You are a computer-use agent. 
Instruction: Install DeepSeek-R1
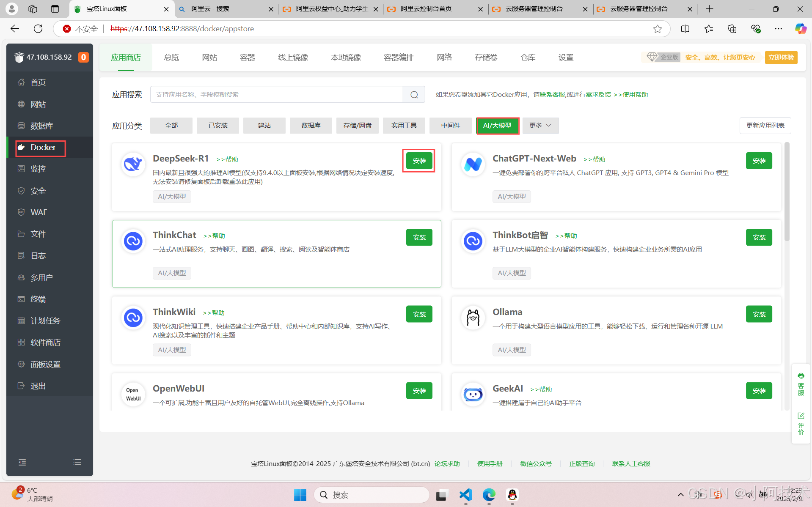pos(419,161)
